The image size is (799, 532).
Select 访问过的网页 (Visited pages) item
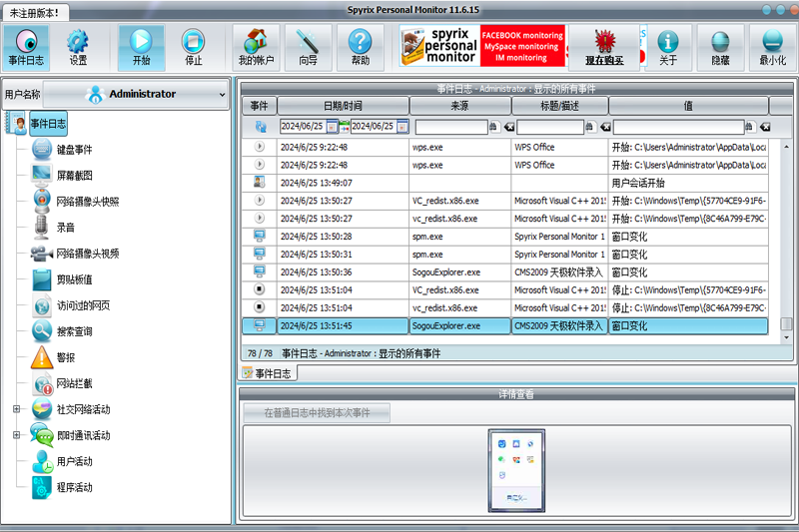coord(71,305)
